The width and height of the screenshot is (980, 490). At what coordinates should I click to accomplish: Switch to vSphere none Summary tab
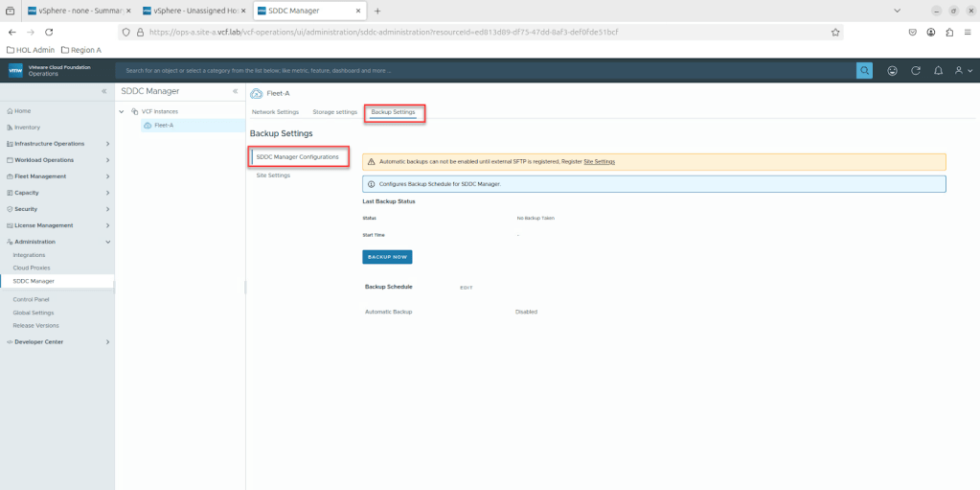(79, 11)
